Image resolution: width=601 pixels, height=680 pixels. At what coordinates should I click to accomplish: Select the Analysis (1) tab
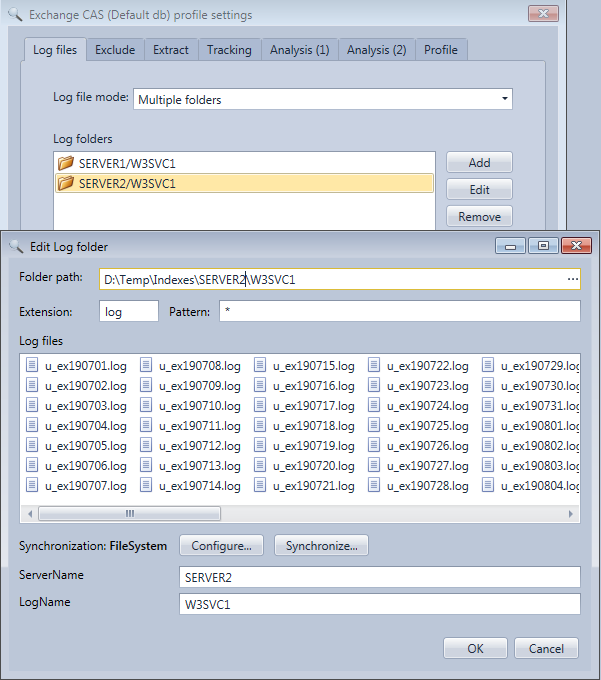pos(300,50)
